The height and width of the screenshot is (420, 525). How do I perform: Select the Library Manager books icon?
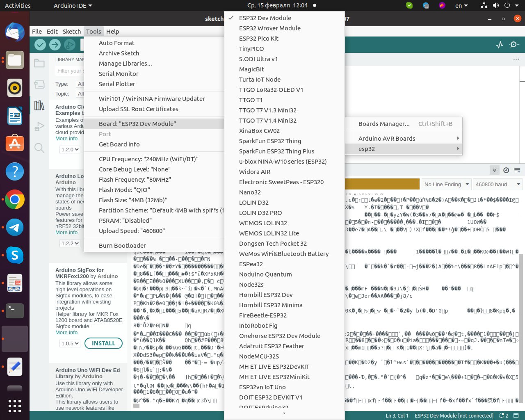[39, 105]
